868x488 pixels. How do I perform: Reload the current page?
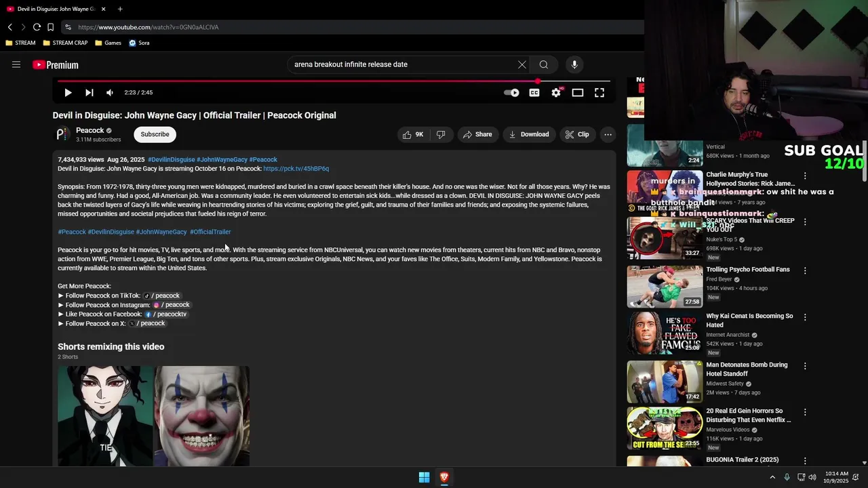click(37, 27)
